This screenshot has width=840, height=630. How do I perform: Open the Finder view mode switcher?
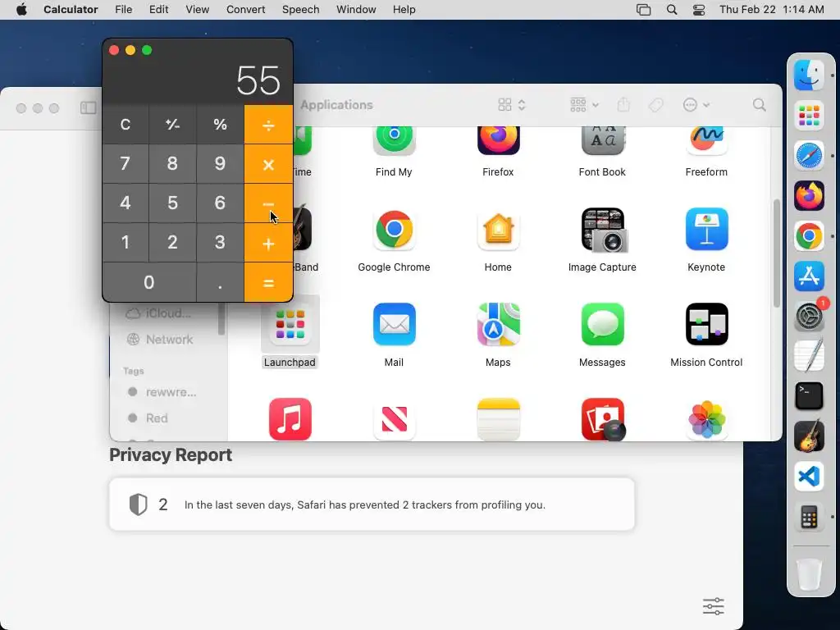pos(512,105)
